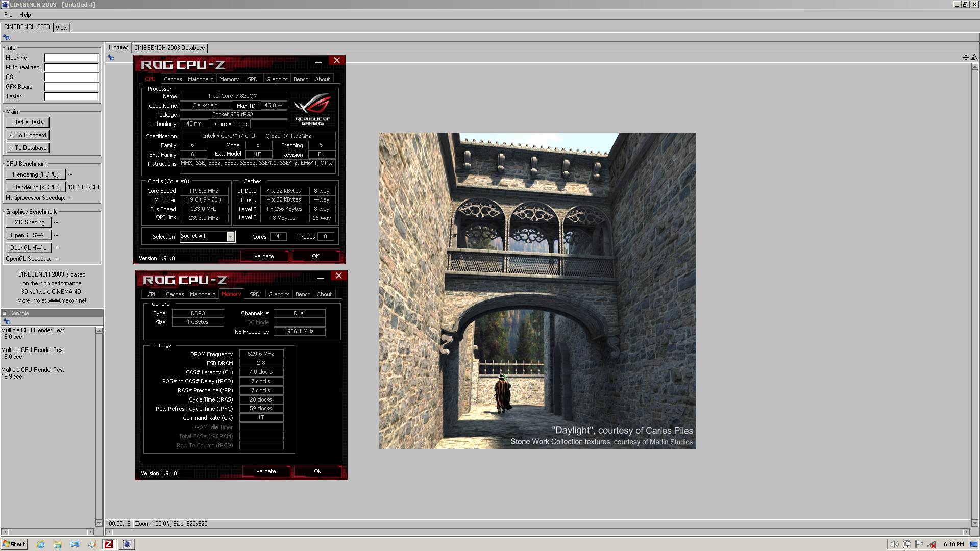Image resolution: width=980 pixels, height=551 pixels.
Task: Click the MHz (real freq.) input field
Action: point(71,67)
